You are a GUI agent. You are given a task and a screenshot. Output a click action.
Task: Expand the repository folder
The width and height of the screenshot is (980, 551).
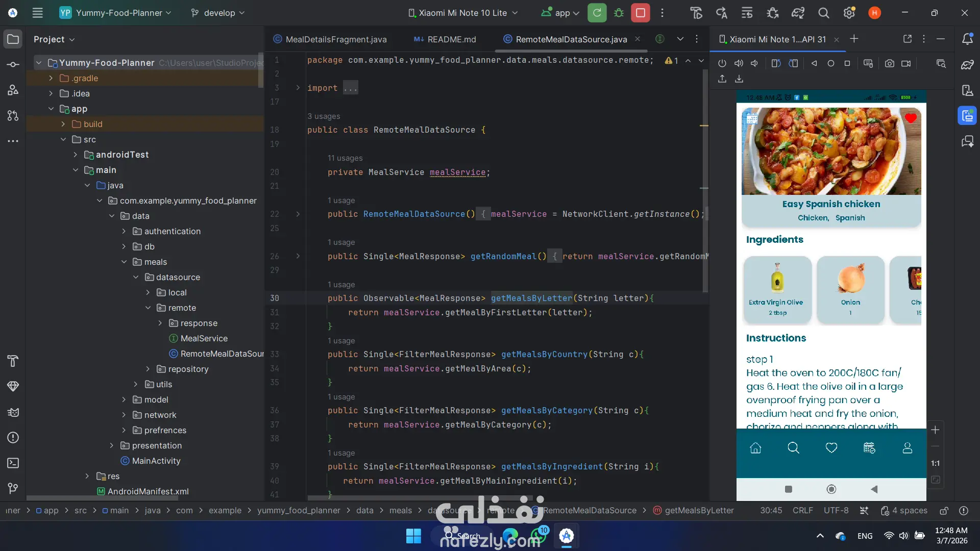click(x=148, y=369)
